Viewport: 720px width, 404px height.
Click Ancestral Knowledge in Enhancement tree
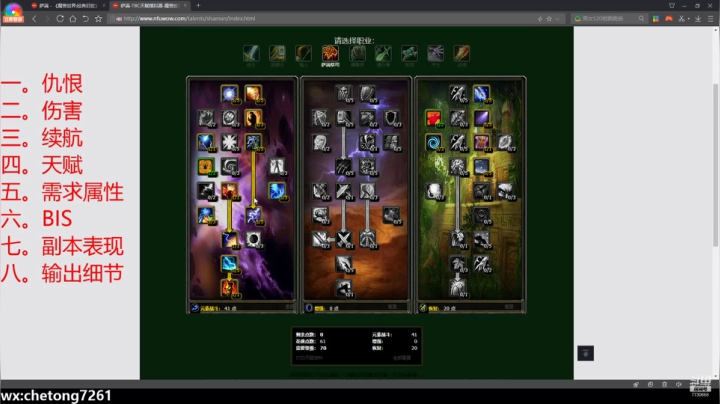(343, 94)
